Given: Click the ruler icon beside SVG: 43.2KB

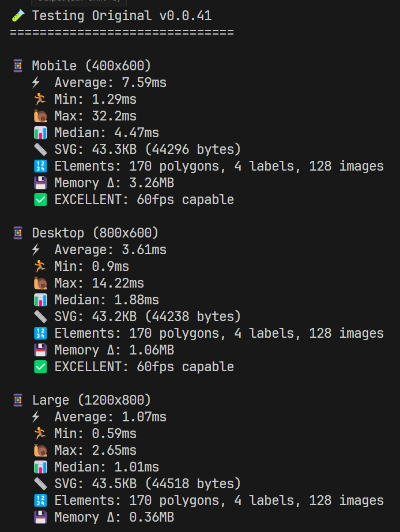Looking at the screenshot, I should click(x=40, y=317).
